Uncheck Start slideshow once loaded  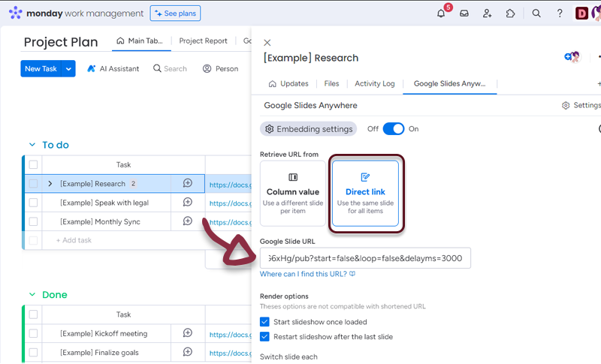tap(264, 322)
